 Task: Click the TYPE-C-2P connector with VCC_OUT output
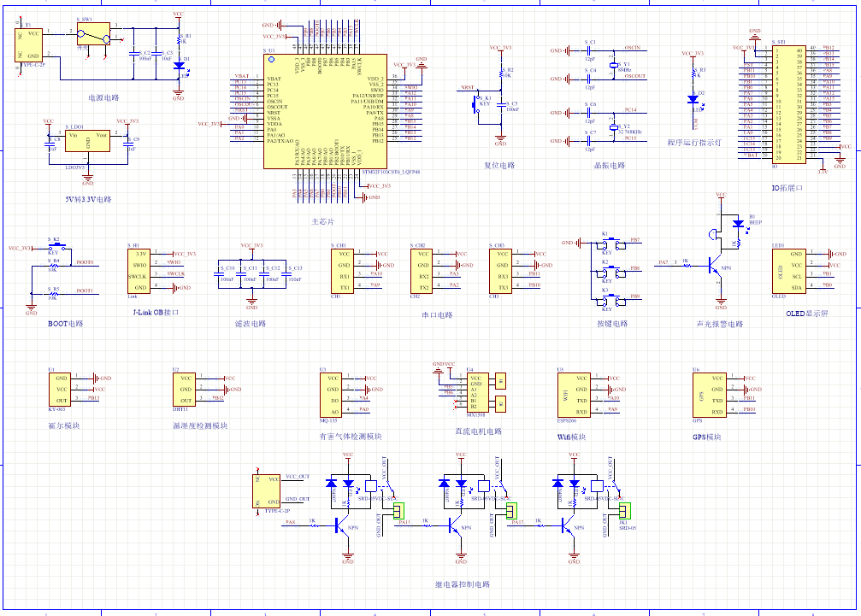click(x=266, y=491)
